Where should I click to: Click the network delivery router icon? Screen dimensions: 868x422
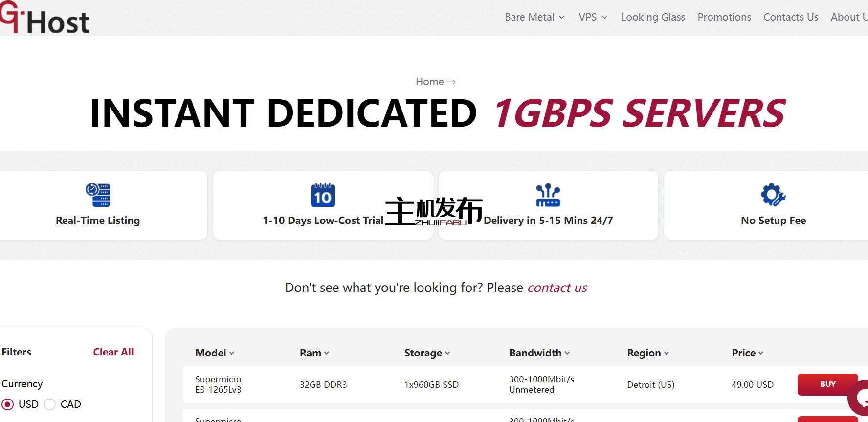point(548,195)
